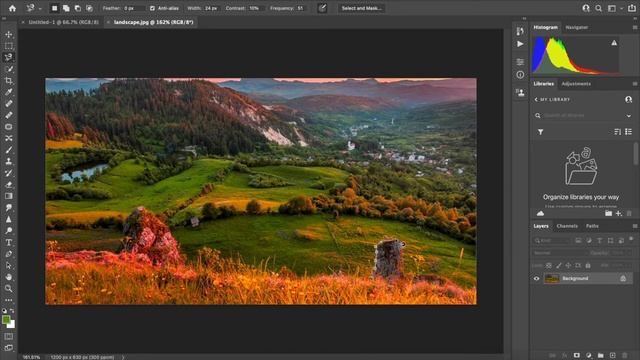Screen dimensions: 640x360
Task: Click the white background color swatch
Action: [12, 325]
